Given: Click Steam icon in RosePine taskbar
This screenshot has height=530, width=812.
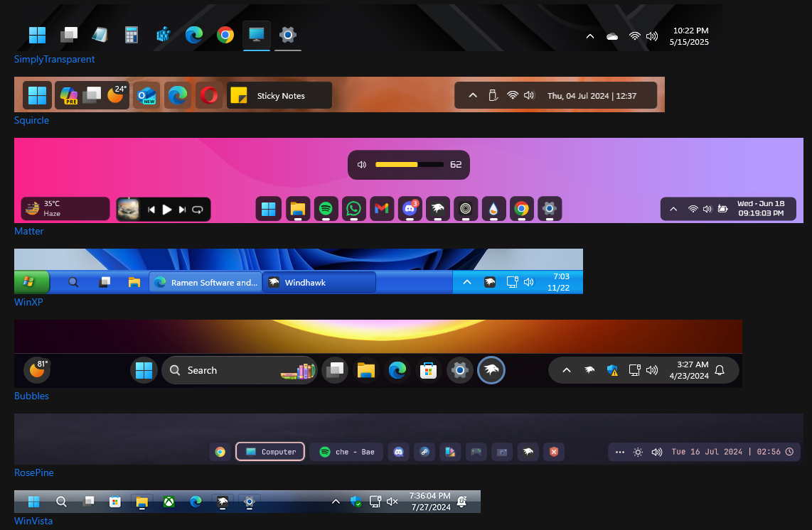Looking at the screenshot, I should (424, 452).
